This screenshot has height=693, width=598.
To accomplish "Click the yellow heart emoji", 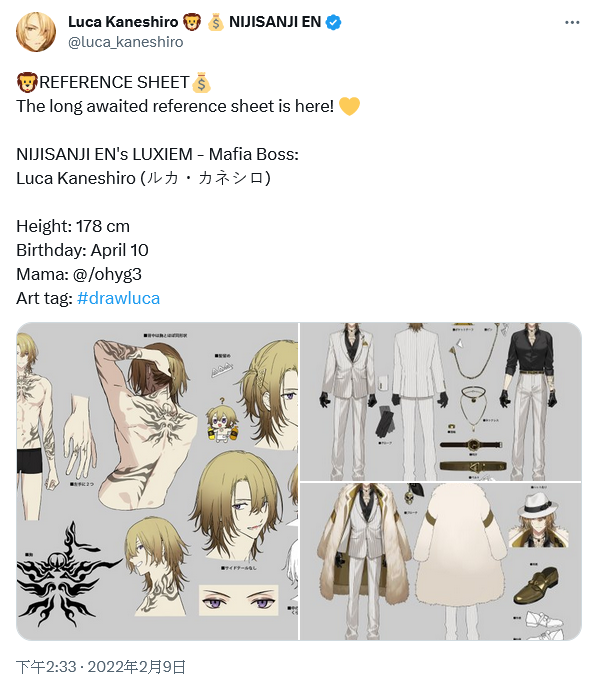I will tap(349, 106).
